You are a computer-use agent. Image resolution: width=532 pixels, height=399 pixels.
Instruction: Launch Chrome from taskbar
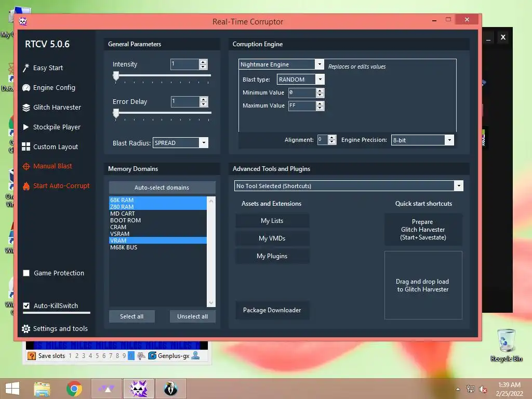[74, 389]
